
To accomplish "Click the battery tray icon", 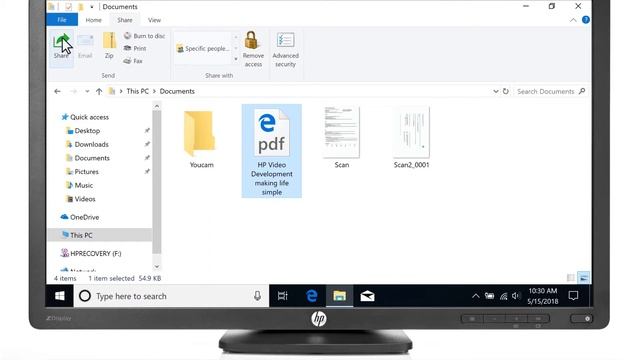I will (489, 296).
